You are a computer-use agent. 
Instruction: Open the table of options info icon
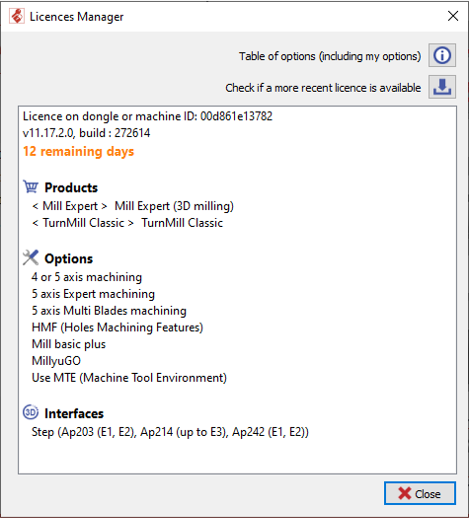442,55
